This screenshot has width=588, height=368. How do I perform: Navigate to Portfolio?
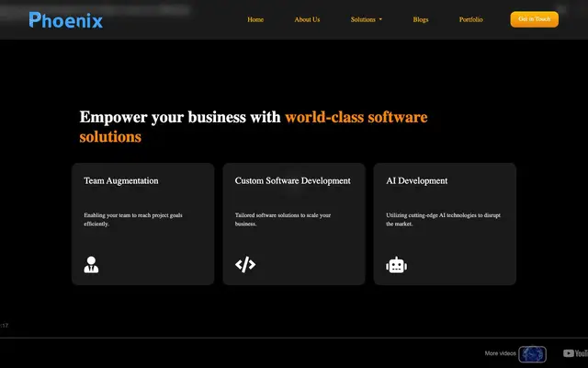click(x=471, y=19)
